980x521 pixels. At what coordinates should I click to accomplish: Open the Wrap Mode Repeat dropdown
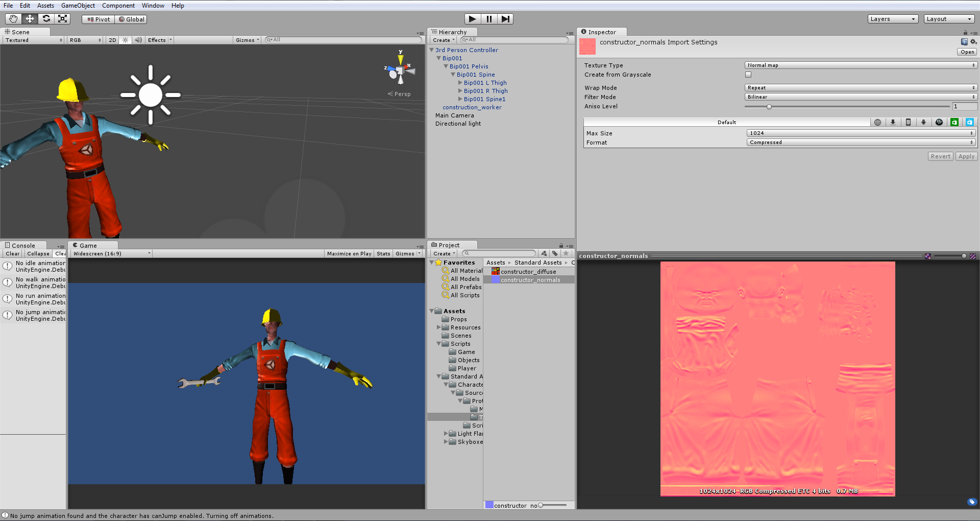tap(861, 88)
